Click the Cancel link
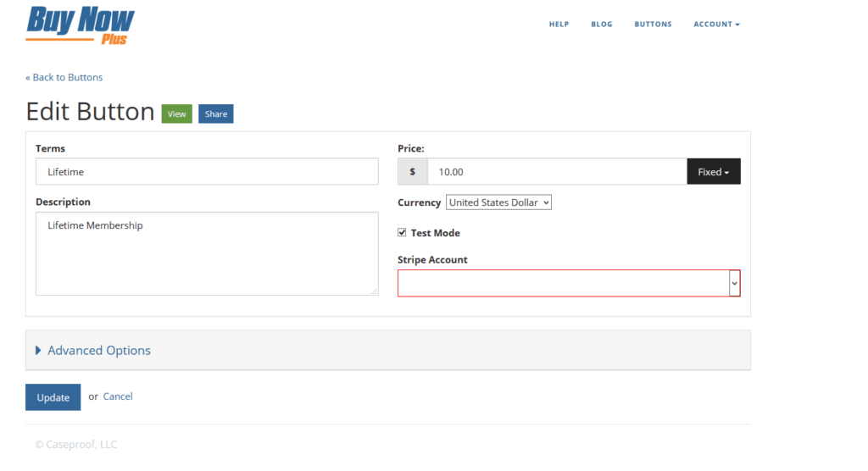 (x=118, y=396)
